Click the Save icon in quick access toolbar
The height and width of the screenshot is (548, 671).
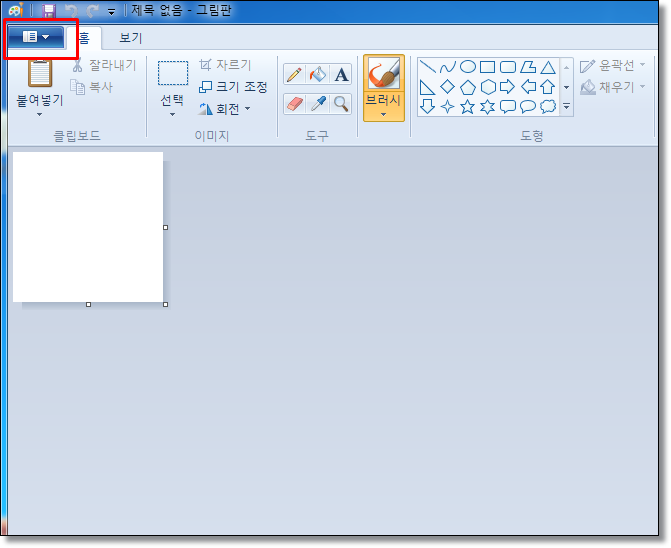click(x=49, y=11)
